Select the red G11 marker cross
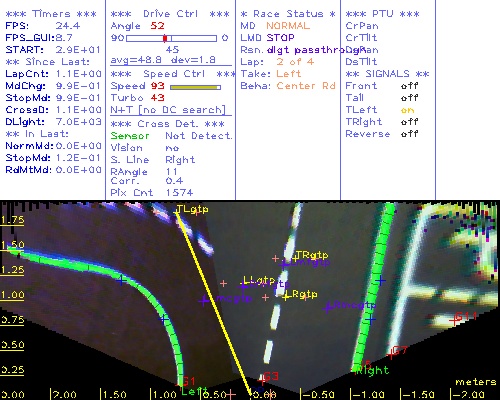 pos(454,320)
